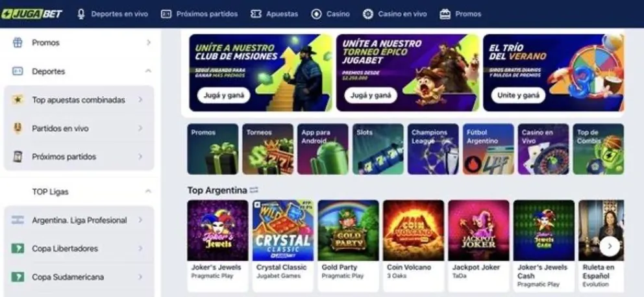Collapse the TOP Ligas section
Image resolution: width=644 pixels, height=297 pixels.
point(148,191)
